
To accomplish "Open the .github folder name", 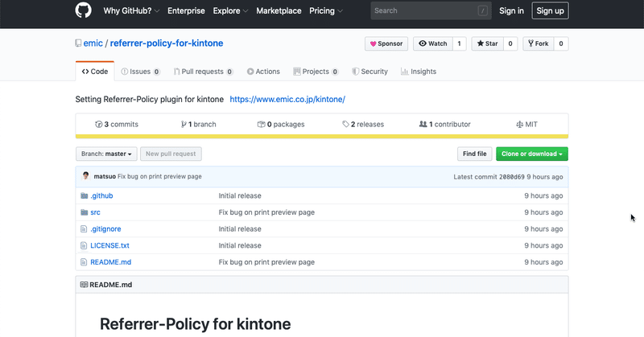I will tap(101, 195).
